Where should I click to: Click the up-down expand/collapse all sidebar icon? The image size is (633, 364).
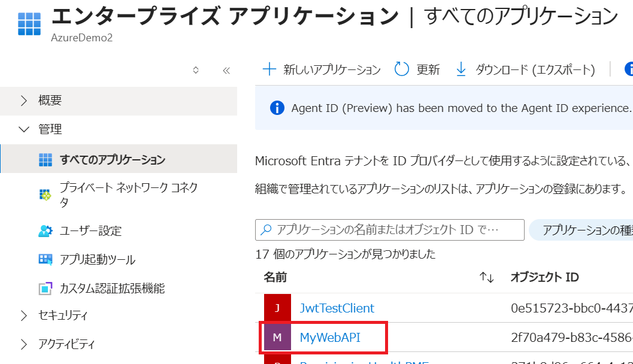pos(196,70)
